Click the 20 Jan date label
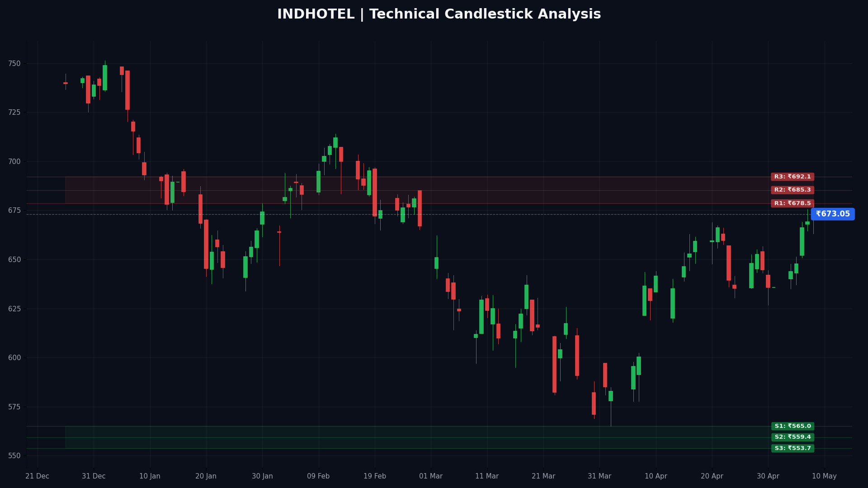This screenshot has height=488, width=868. coord(206,476)
